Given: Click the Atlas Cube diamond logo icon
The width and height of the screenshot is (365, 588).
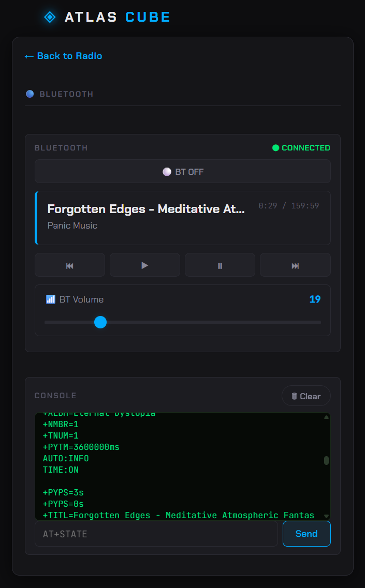Looking at the screenshot, I should pos(50,17).
